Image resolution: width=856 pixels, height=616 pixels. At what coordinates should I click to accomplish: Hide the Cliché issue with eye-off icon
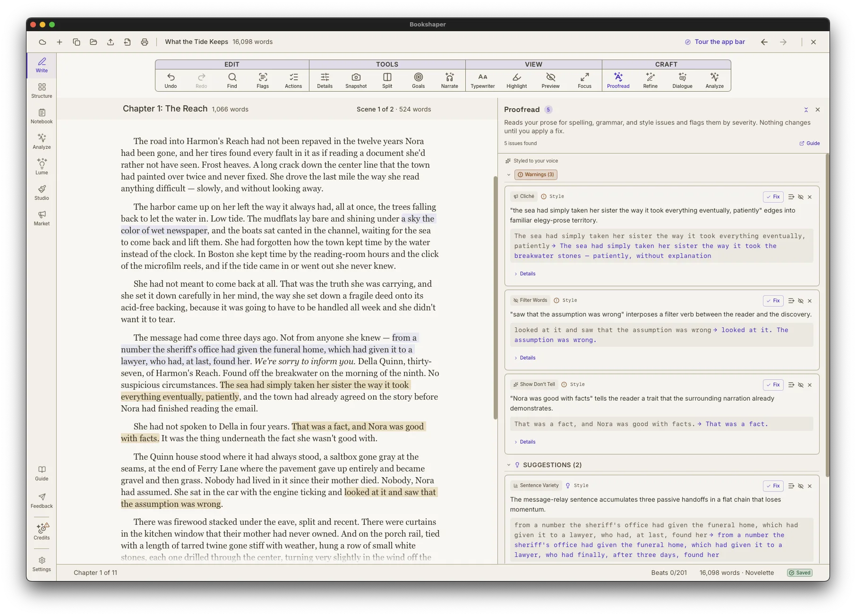pos(801,197)
